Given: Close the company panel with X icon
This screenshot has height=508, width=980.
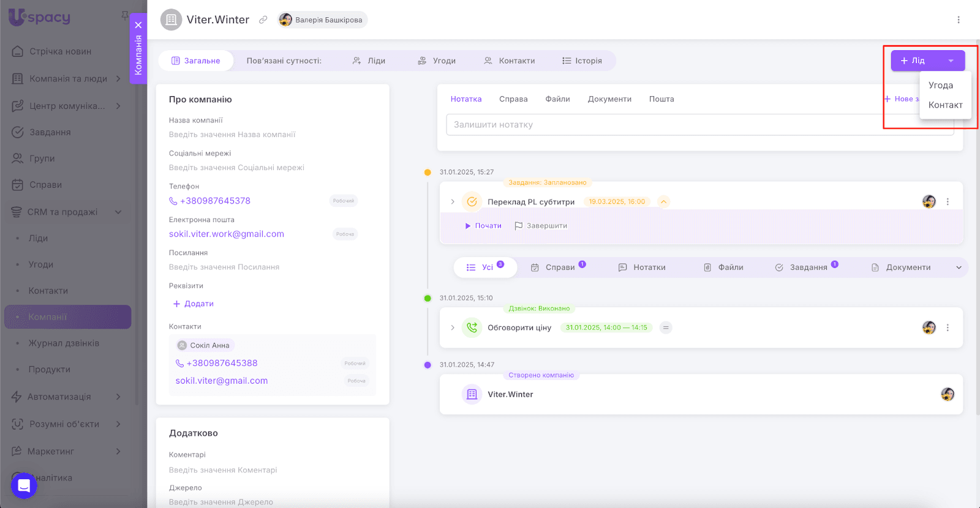Looking at the screenshot, I should point(138,25).
